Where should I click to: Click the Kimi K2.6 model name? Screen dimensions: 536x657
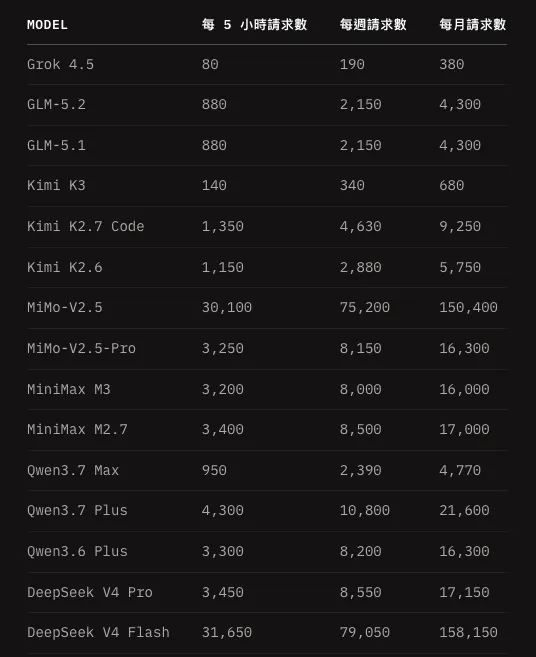[65, 267]
